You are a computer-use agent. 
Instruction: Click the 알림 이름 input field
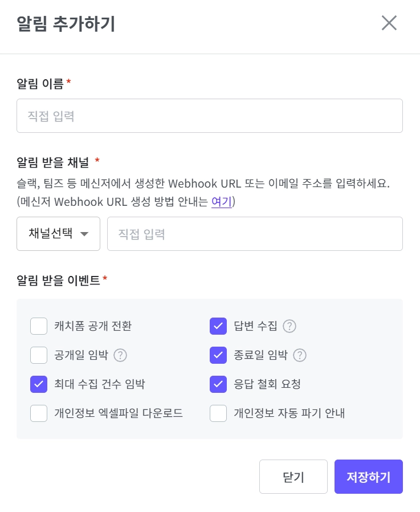point(210,116)
